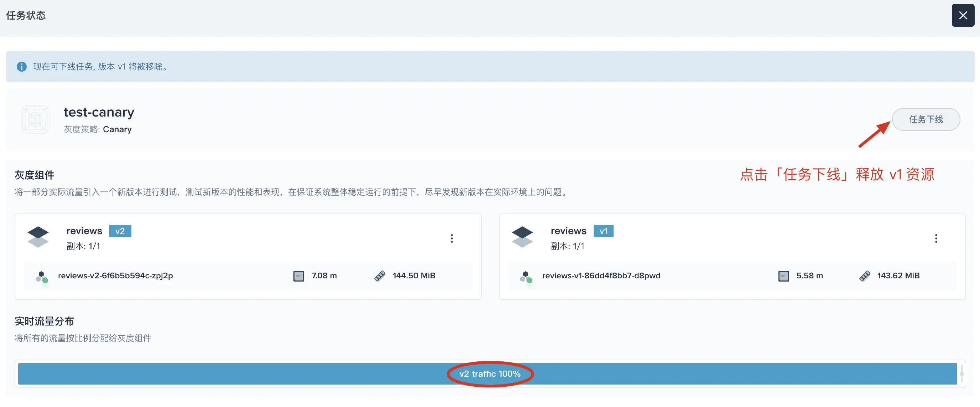This screenshot has height=407, width=980.
Task: Click the reviews-v1 pod status icon
Action: point(526,277)
